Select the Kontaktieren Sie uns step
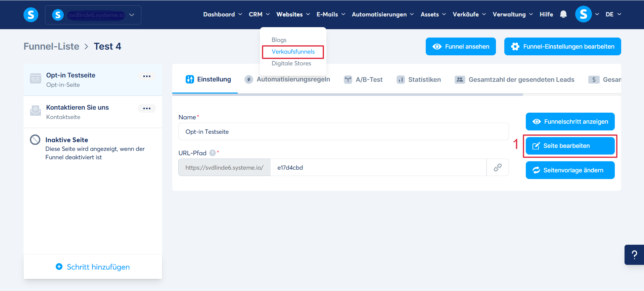Viewport: 644px width, 291px height. click(x=93, y=112)
